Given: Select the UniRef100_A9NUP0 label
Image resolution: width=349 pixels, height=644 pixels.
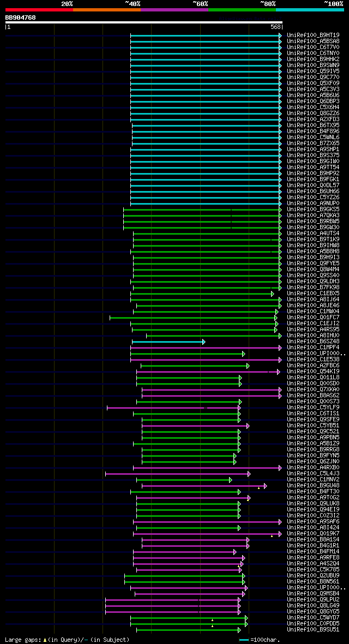Looking at the screenshot, I should point(313,204).
